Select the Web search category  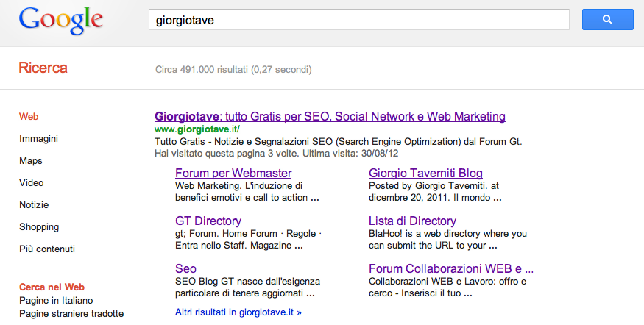tap(29, 117)
